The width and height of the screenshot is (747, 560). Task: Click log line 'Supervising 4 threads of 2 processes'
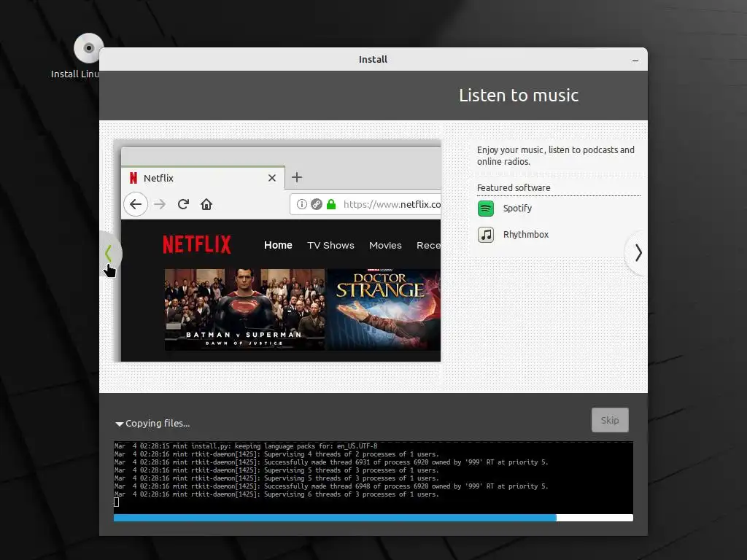tap(276, 454)
